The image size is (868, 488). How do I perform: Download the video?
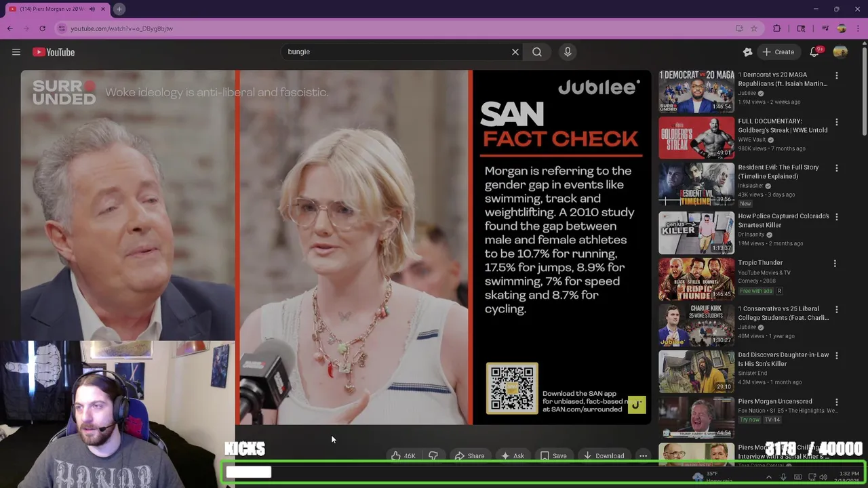pyautogui.click(x=604, y=456)
